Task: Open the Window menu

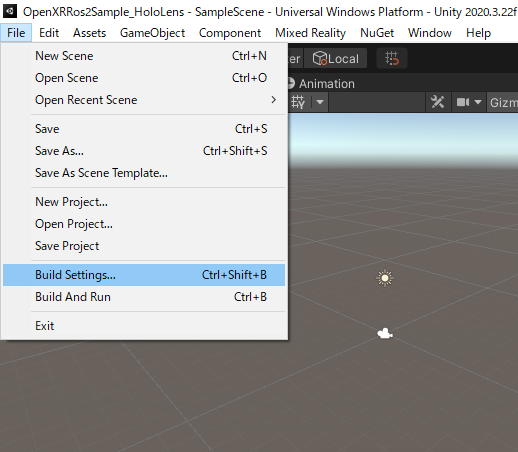Action: [x=430, y=33]
